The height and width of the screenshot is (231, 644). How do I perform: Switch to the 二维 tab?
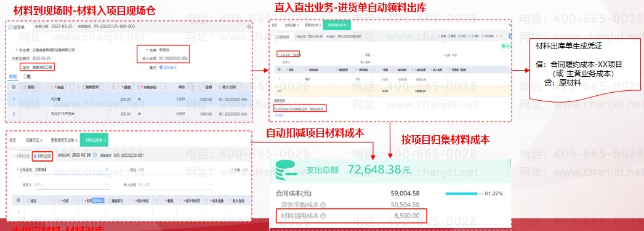[26, 76]
